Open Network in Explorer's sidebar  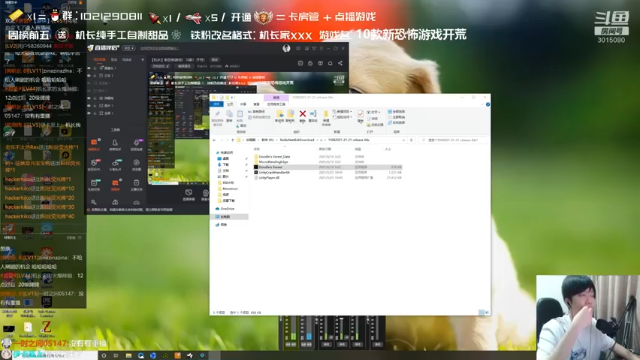point(221,224)
